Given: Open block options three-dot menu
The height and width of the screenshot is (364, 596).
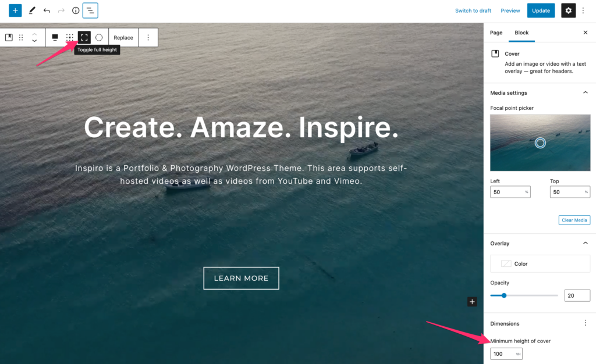Looking at the screenshot, I should coord(148,38).
